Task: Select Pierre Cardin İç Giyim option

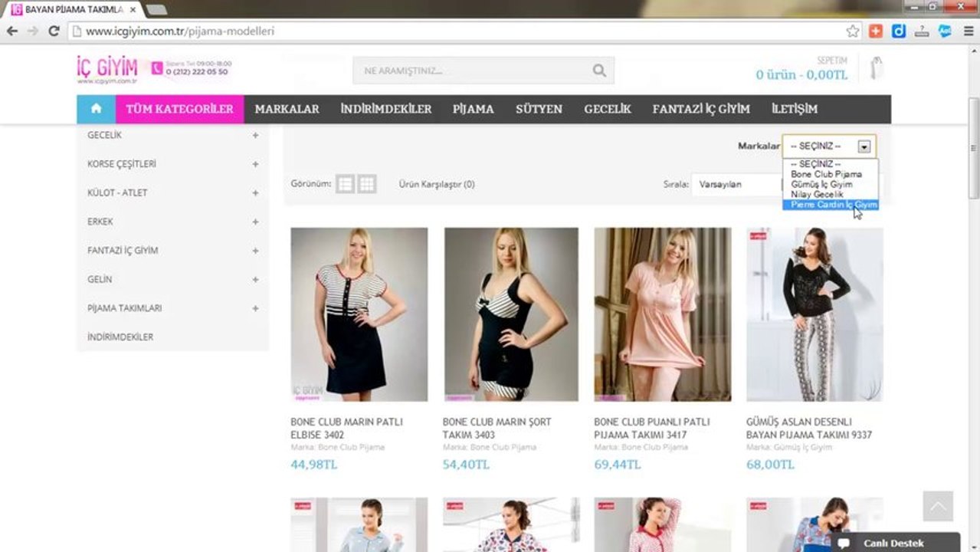Action: click(831, 205)
